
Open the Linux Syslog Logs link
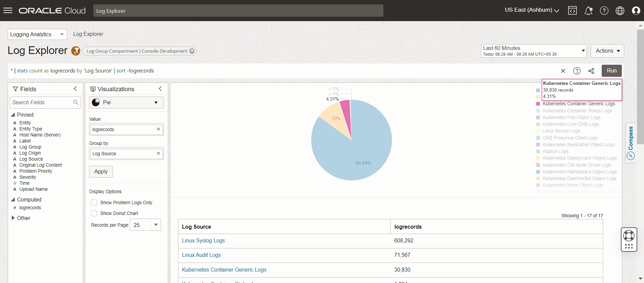tap(203, 240)
